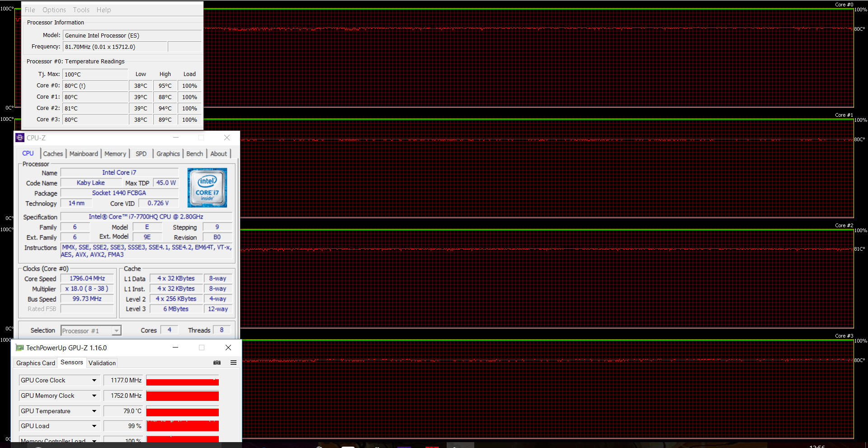Click the GPU-Z screenshot camera icon
The image size is (868, 448).
pos(217,362)
